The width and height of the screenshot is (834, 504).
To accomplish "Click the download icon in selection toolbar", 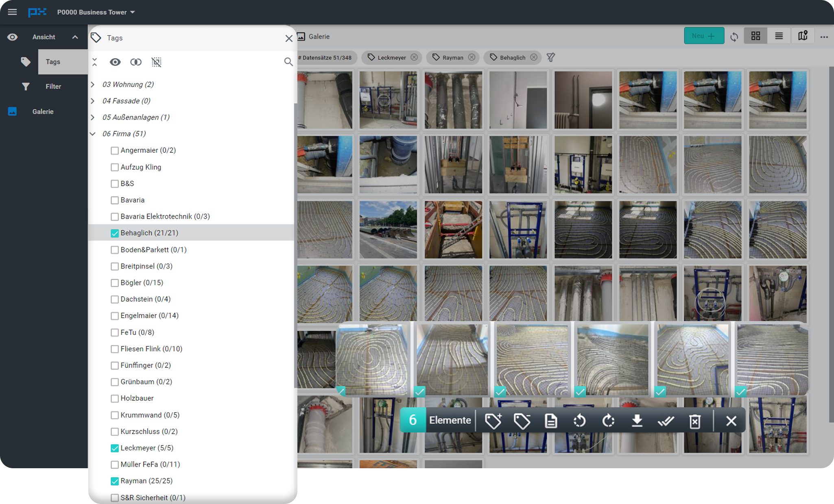I will click(x=637, y=421).
